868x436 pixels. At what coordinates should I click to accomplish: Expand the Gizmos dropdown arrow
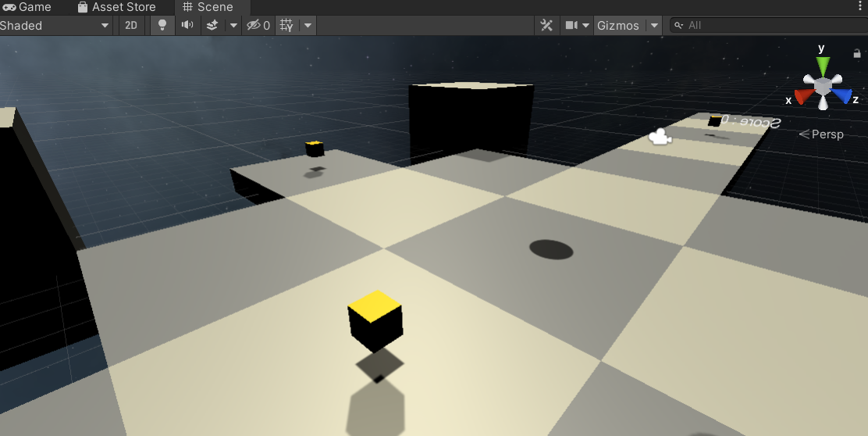tap(653, 25)
